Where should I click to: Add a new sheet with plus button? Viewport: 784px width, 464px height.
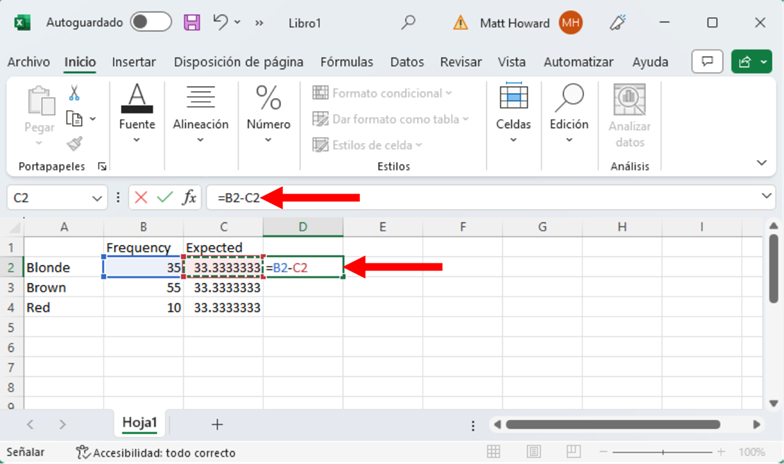coord(217,424)
